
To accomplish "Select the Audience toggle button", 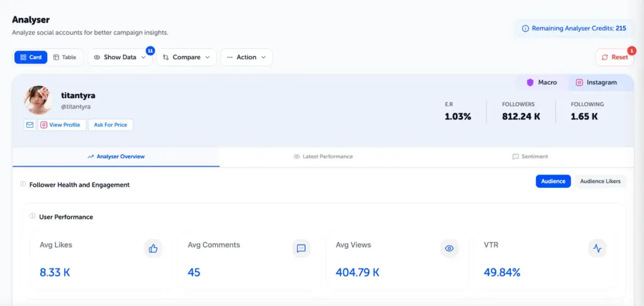I will [553, 181].
